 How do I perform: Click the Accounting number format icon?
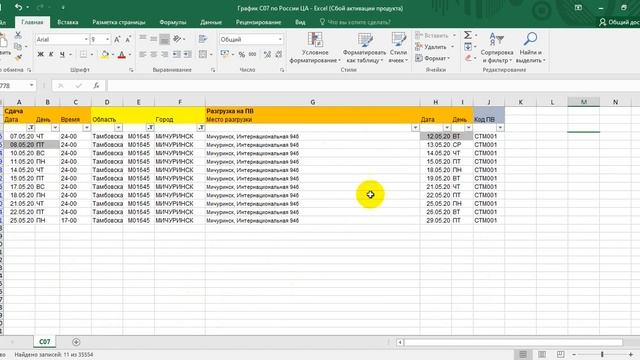[x=224, y=54]
